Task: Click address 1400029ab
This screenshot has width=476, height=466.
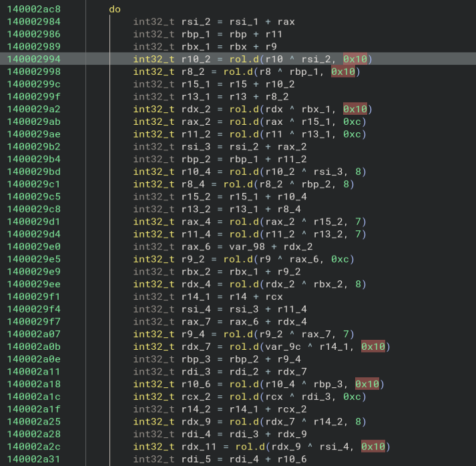Action: pos(33,122)
